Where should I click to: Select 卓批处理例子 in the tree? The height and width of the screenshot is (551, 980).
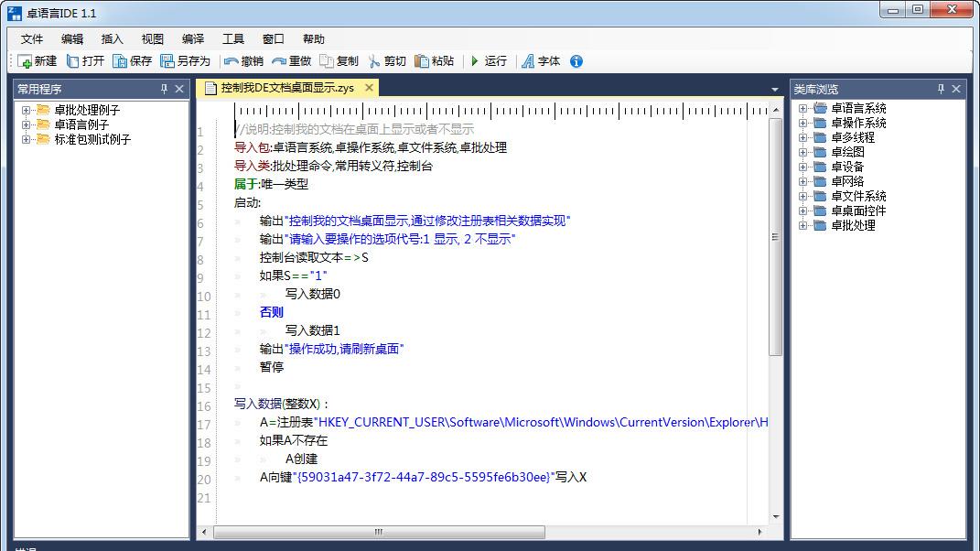(87, 110)
